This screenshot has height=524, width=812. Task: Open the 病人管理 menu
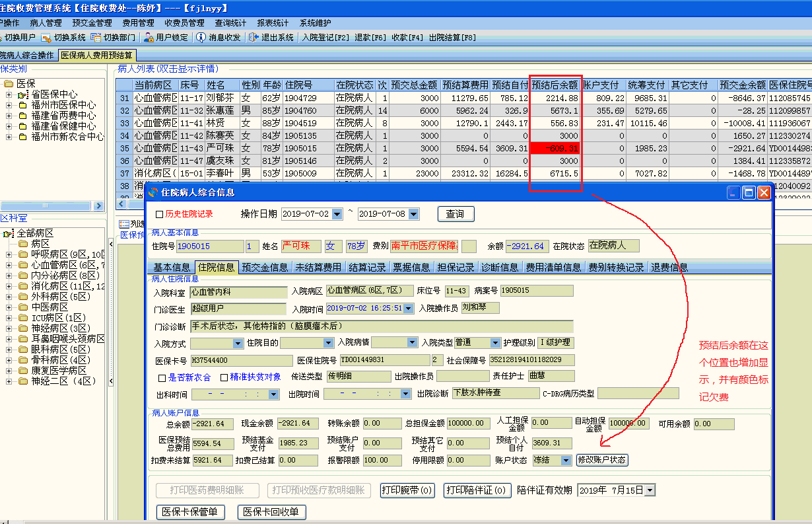click(46, 23)
